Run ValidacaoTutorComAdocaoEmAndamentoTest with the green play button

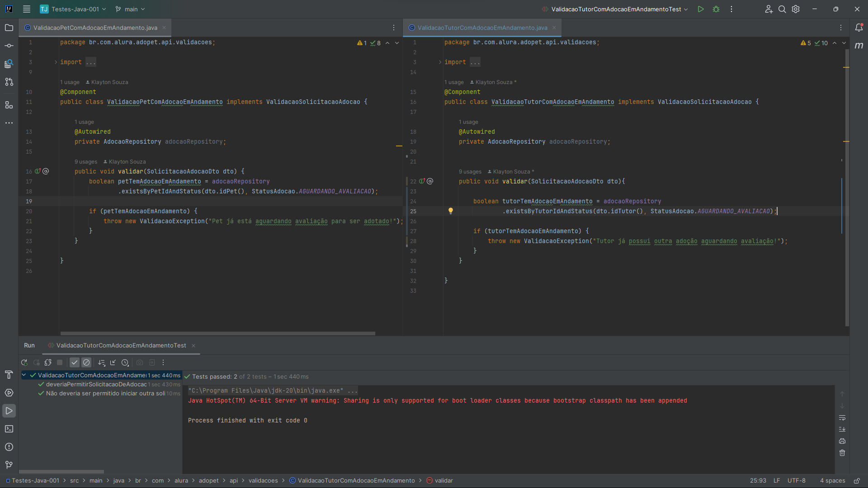pyautogui.click(x=701, y=9)
